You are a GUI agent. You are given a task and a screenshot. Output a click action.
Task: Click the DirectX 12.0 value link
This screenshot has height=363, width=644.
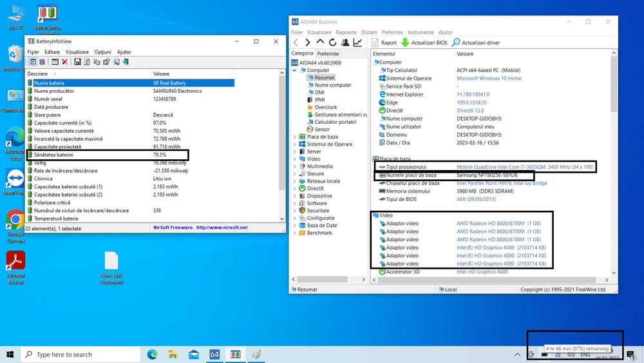[x=470, y=111]
